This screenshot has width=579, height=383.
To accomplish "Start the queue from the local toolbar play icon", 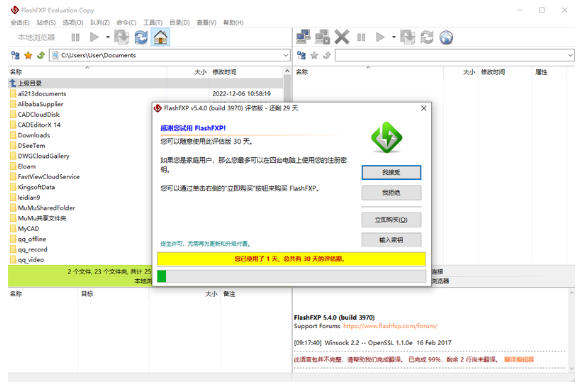I will 94,37.
